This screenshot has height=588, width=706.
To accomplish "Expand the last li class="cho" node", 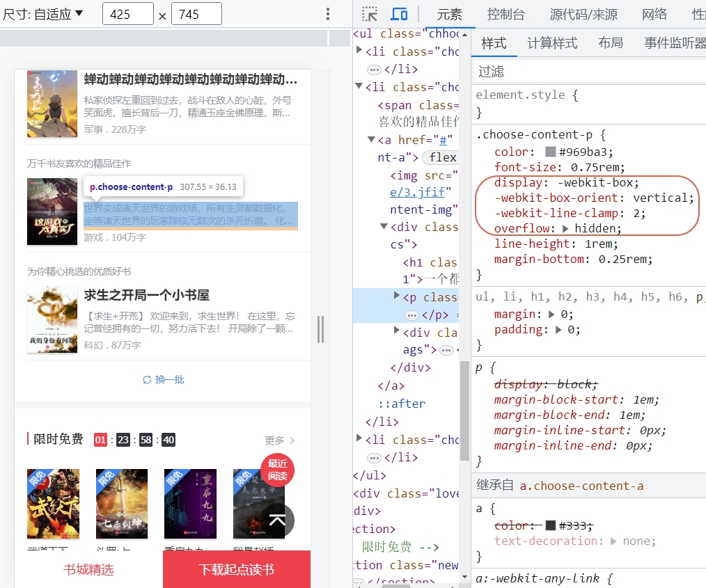I will [x=359, y=437].
